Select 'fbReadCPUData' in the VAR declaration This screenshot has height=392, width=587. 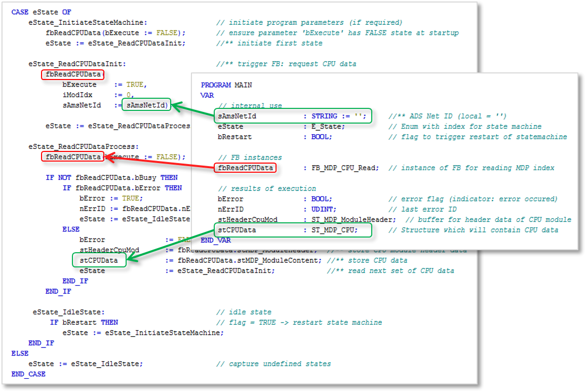point(246,168)
